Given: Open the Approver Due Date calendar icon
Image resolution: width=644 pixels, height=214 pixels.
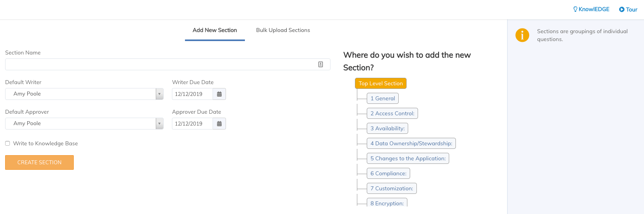Looking at the screenshot, I should (x=219, y=124).
